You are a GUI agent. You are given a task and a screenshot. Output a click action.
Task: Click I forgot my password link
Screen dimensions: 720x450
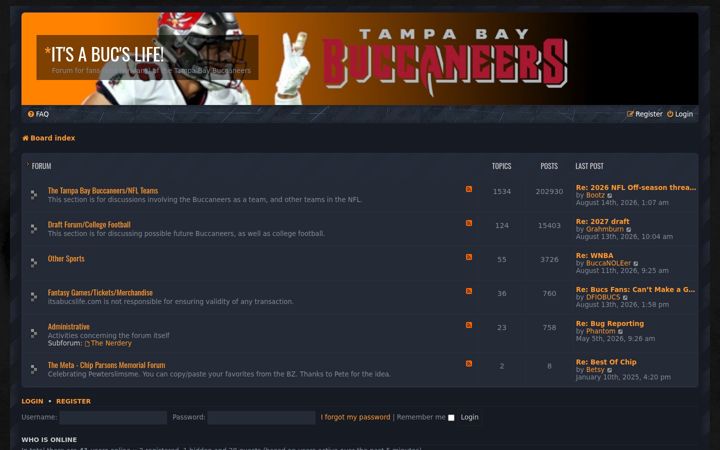tap(355, 417)
